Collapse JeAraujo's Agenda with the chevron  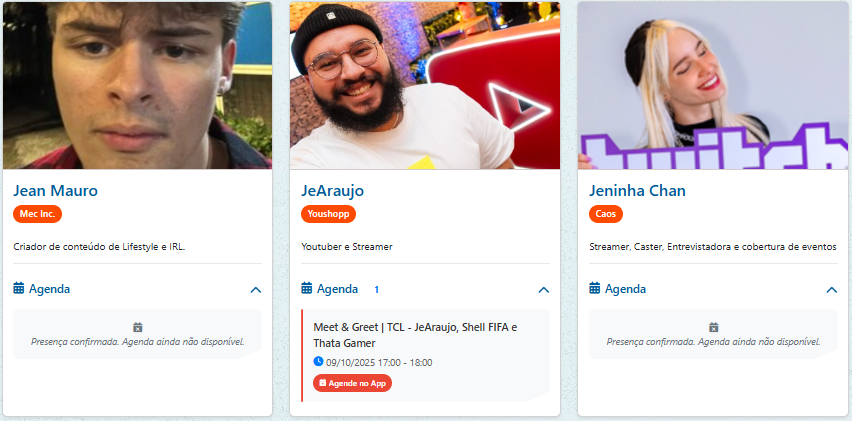[544, 290]
